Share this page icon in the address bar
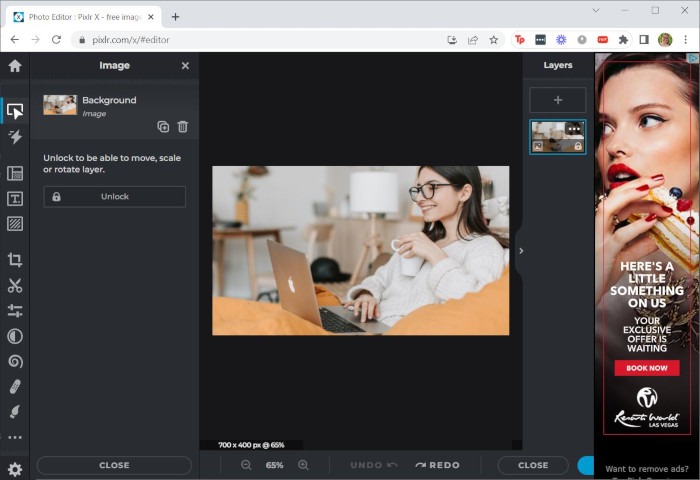This screenshot has height=480, width=700. (473, 40)
